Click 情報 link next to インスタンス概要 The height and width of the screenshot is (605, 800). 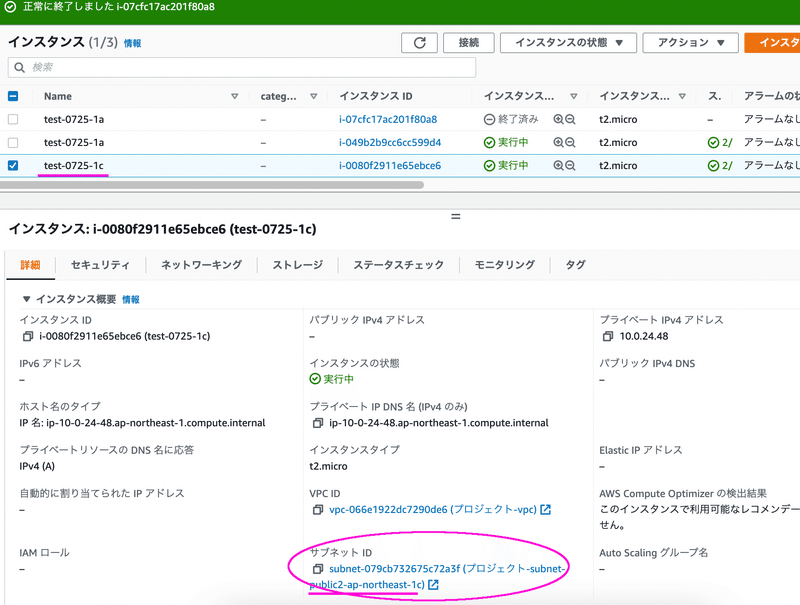point(131,299)
